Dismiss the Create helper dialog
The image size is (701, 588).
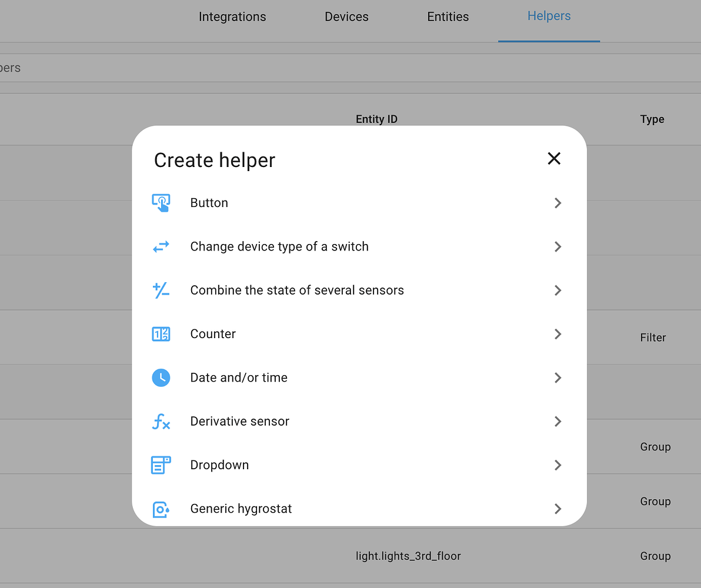tap(554, 158)
